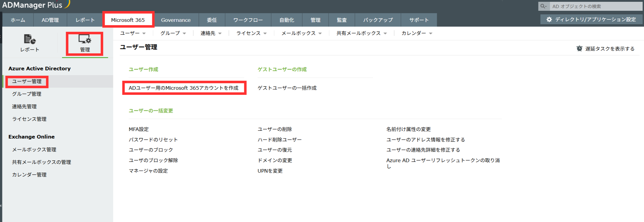Select ユーザー管理 in the sidebar
Image resolution: width=644 pixels, height=222 pixels.
[x=27, y=81]
